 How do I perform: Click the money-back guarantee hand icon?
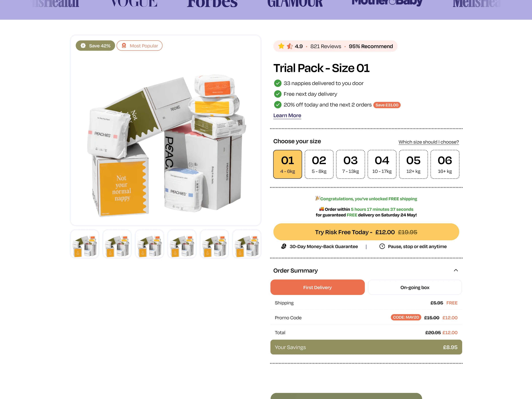click(x=284, y=246)
